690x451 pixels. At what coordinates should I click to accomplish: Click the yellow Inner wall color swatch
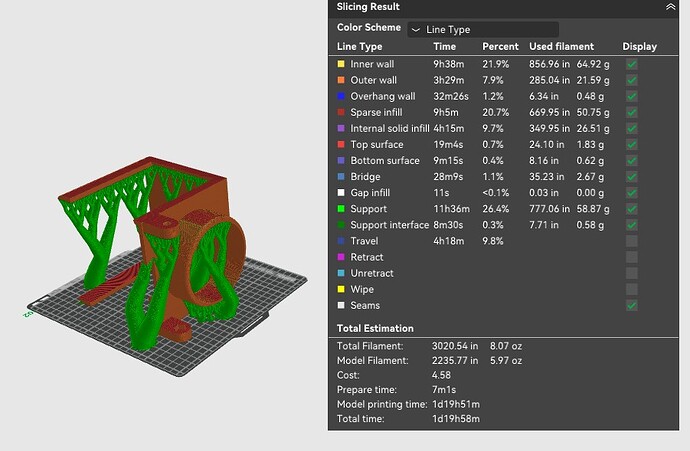(341, 64)
